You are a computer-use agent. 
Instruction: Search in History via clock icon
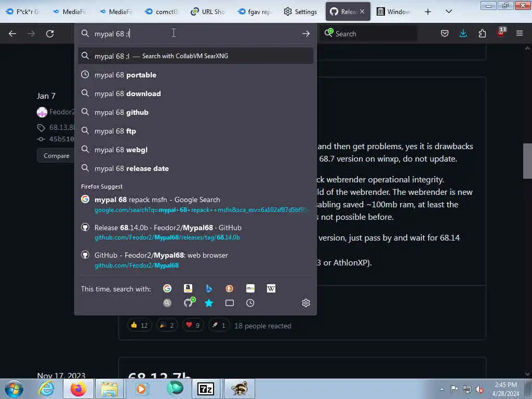click(250, 303)
